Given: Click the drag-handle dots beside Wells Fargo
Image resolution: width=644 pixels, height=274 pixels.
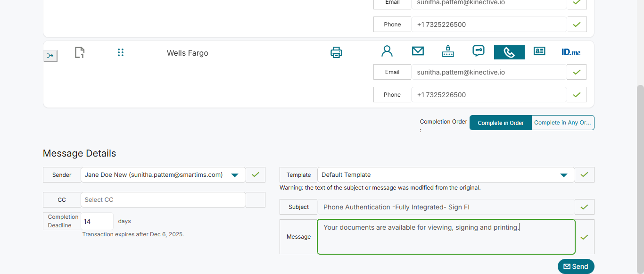Looking at the screenshot, I should tap(121, 52).
